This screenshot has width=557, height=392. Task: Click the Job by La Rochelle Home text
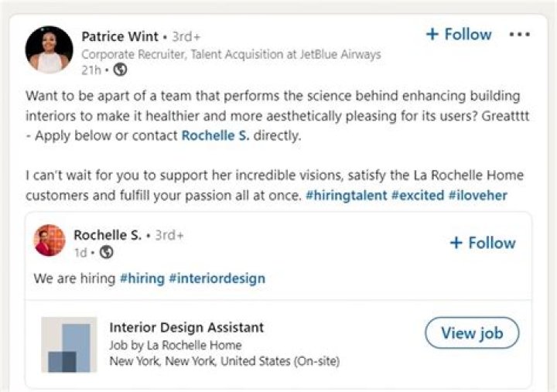176,345
